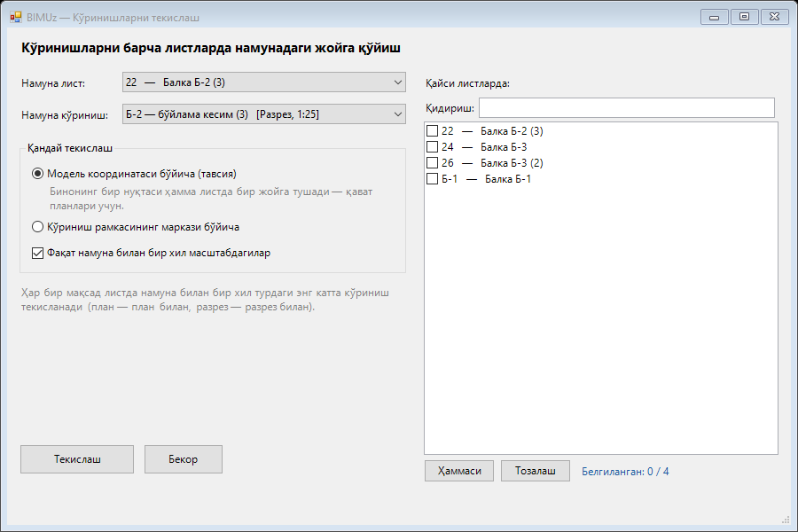This screenshot has height=532, width=798.
Task: Click the window resize grip corner
Action: pyautogui.click(x=786, y=520)
